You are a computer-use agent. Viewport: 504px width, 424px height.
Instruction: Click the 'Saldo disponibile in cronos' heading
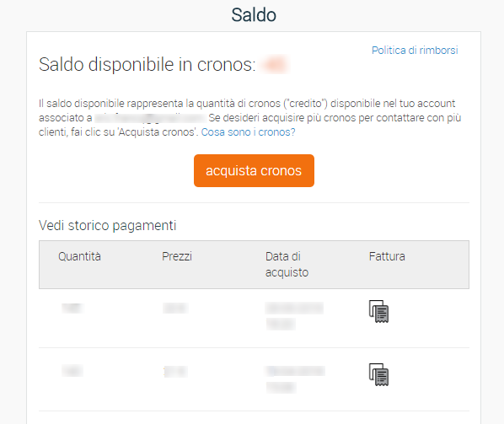[147, 64]
